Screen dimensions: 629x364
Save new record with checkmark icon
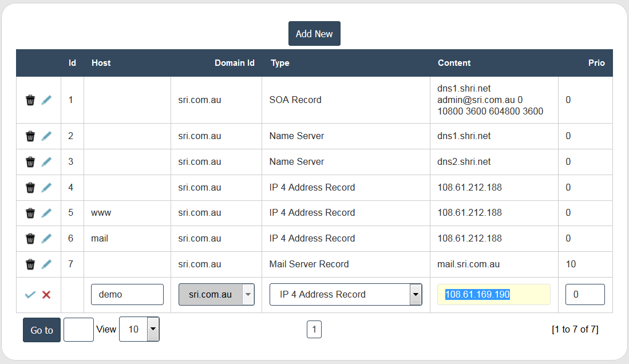click(x=30, y=295)
